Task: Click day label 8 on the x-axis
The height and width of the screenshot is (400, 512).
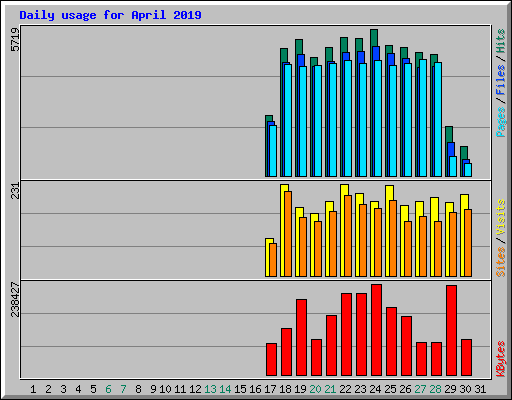Action: pyautogui.click(x=138, y=389)
